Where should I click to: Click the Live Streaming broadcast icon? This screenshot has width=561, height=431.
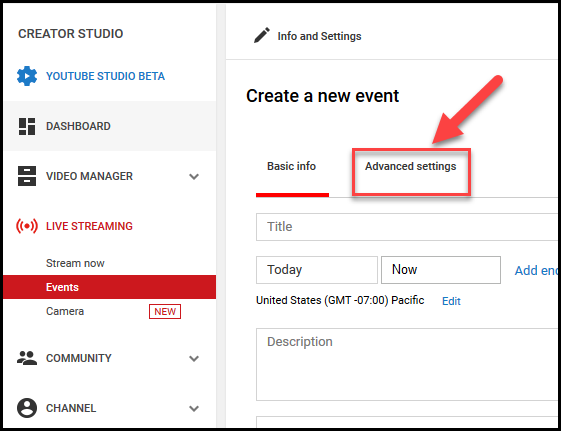27,226
